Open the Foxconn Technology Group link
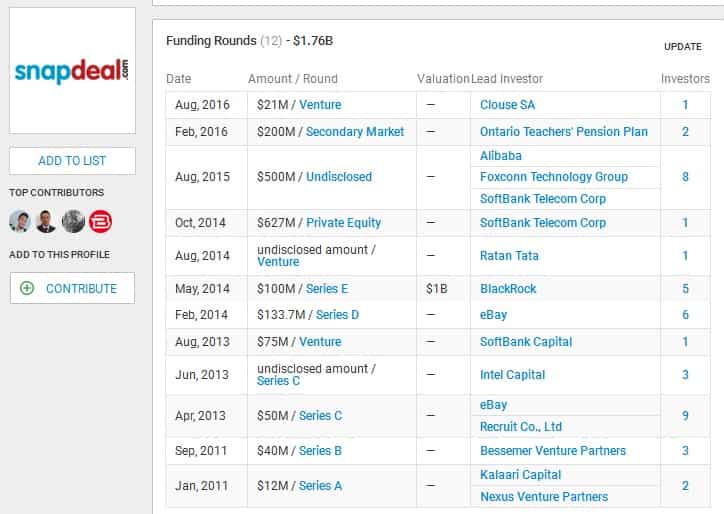The width and height of the screenshot is (724, 514). (x=554, y=177)
